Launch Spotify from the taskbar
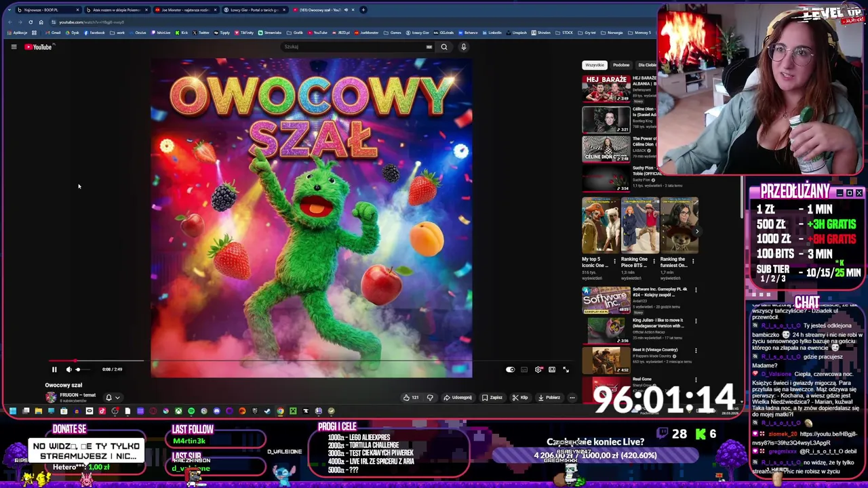 (x=191, y=411)
